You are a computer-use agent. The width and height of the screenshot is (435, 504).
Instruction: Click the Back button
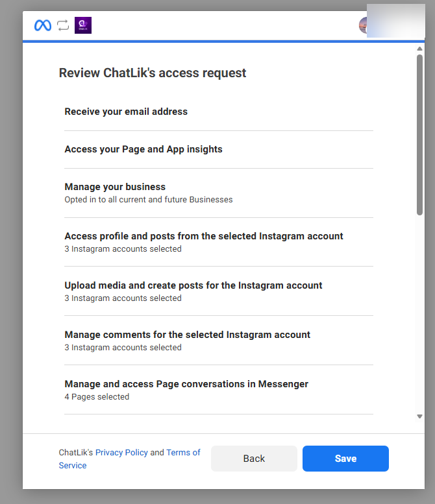coord(254,459)
